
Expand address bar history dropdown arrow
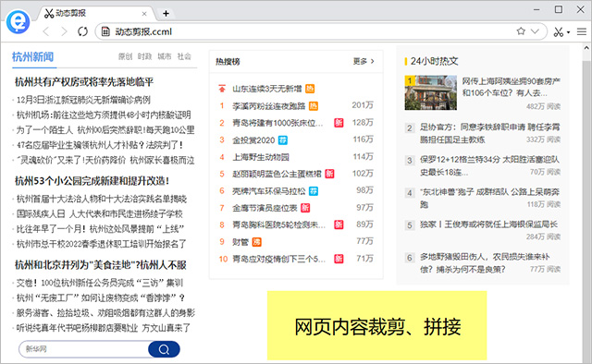coord(535,31)
